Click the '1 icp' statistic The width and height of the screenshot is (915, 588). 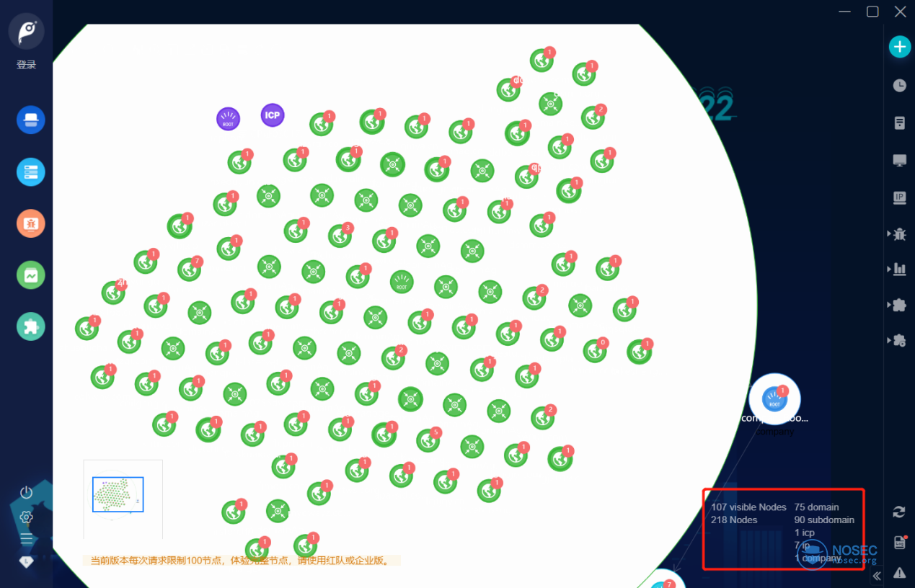click(804, 533)
